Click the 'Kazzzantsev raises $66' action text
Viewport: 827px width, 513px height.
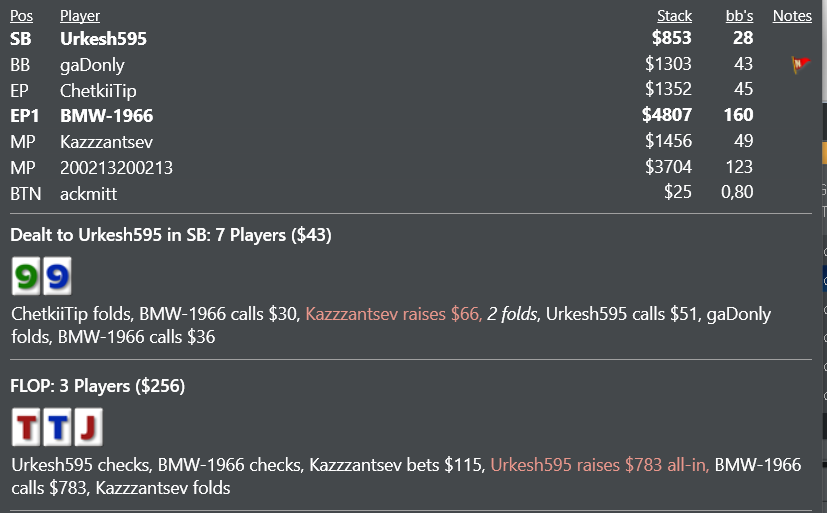[x=393, y=314]
